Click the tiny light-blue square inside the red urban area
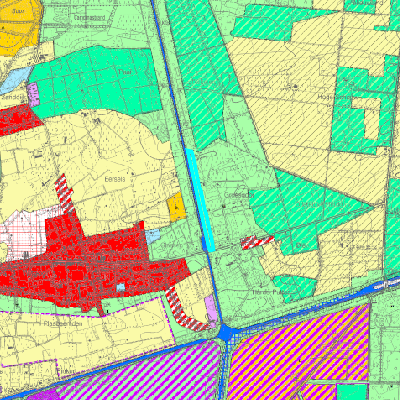Viewport: 400px width, 400px height. coord(121,287)
